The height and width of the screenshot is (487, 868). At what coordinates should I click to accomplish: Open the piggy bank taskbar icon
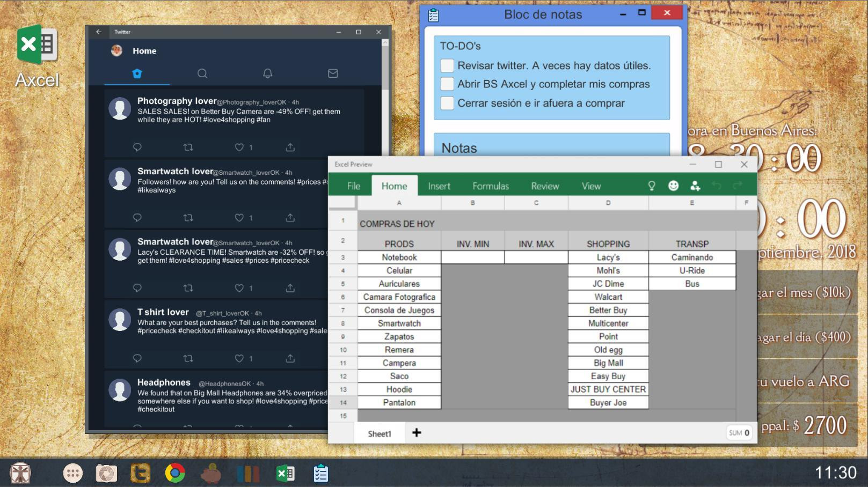[x=211, y=473]
